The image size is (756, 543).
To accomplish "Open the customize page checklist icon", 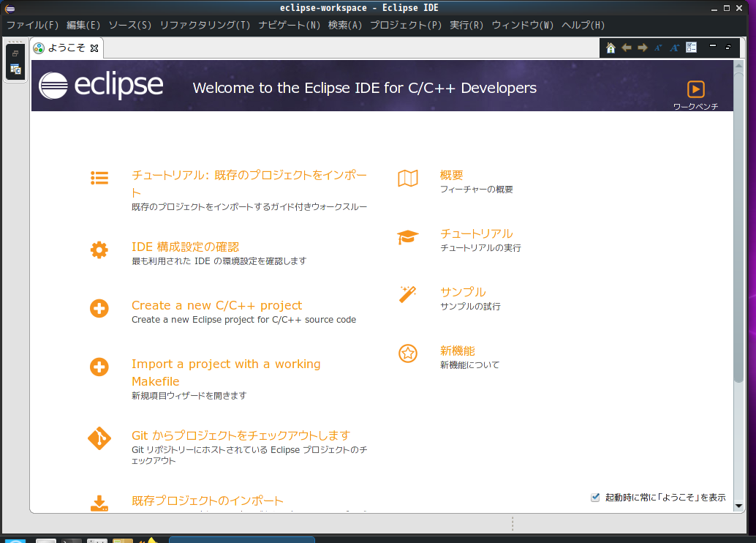I will coord(692,48).
